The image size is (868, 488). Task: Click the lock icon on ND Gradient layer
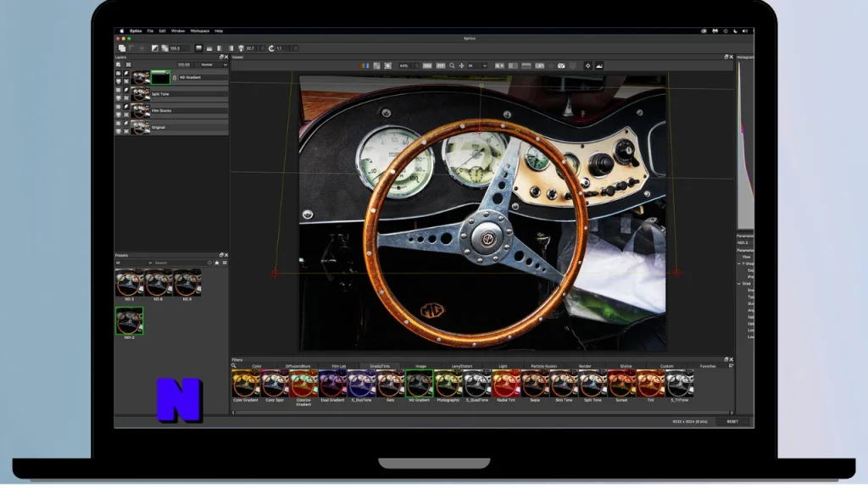click(175, 77)
